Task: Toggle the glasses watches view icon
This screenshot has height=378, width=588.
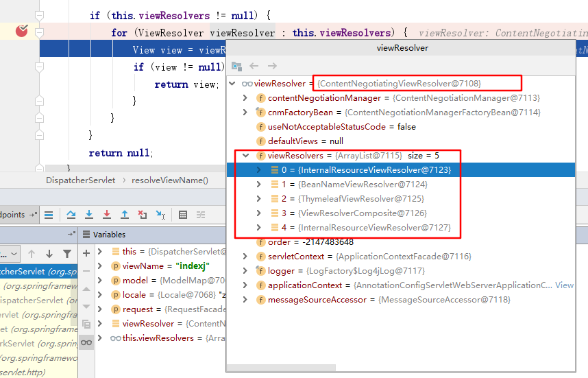Action: click(x=86, y=342)
